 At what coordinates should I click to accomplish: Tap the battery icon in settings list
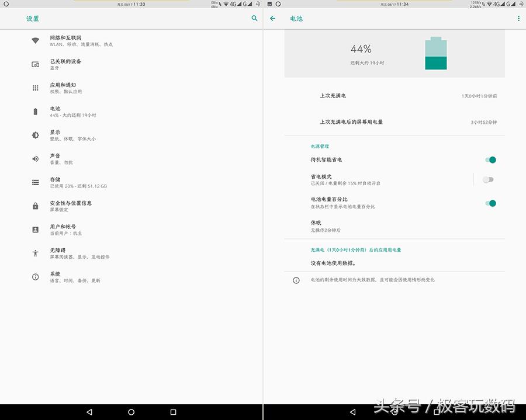[x=35, y=112]
